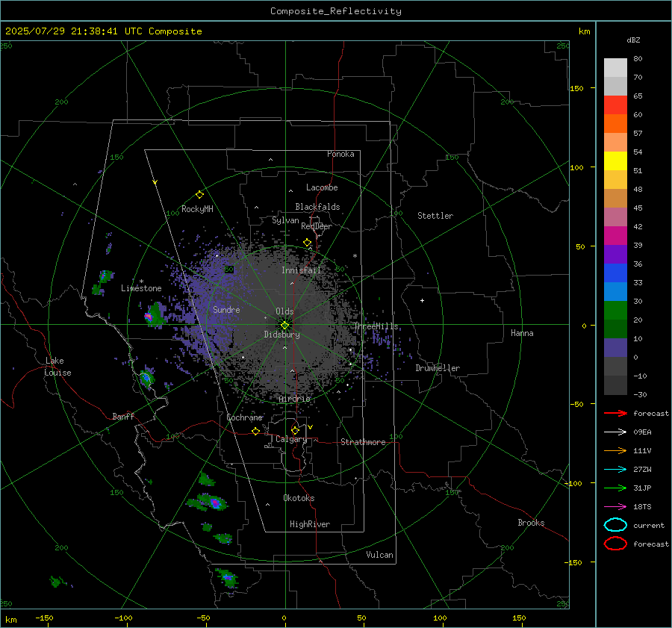This screenshot has width=672, height=628.
Task: Click the magenta swatch between 42 and 39 dBZ
Action: point(615,236)
